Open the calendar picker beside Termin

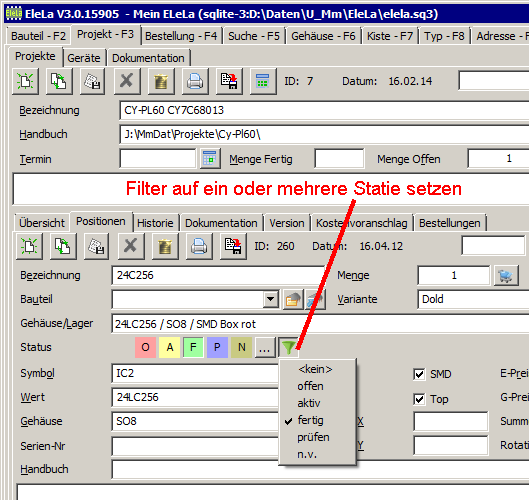click(210, 158)
